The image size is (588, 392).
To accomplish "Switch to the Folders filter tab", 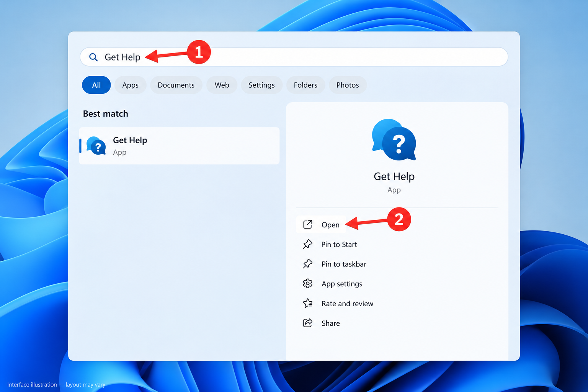I will (x=305, y=85).
